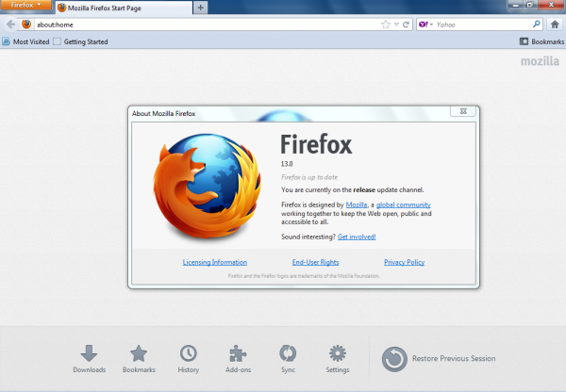Screen dimensions: 566x392
Task: Click the Get involved! link
Action: (357, 237)
